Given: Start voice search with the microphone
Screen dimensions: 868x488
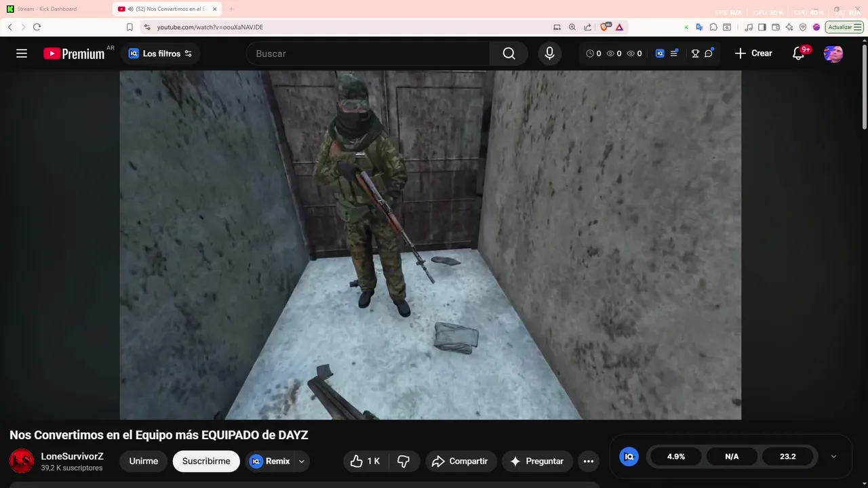Looking at the screenshot, I should tap(549, 54).
